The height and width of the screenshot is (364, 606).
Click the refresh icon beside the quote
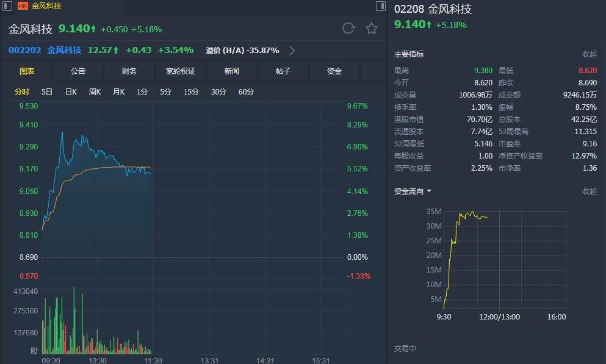point(348,28)
